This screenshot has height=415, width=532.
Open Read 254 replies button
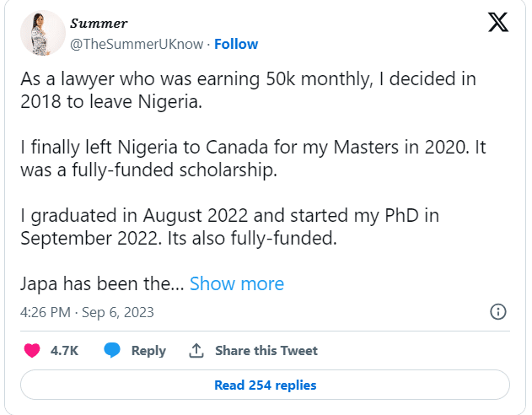point(265,385)
